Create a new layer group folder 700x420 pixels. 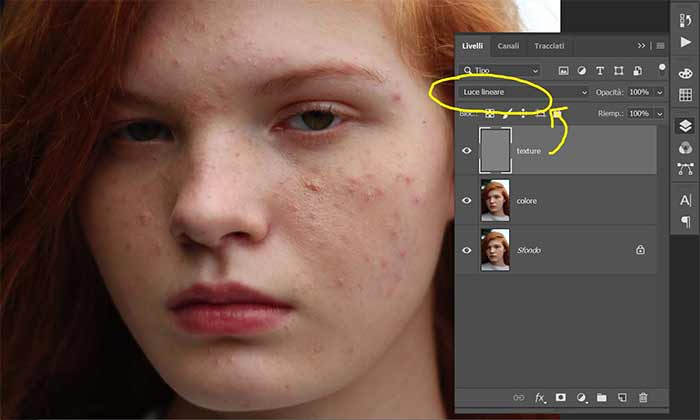(x=602, y=397)
